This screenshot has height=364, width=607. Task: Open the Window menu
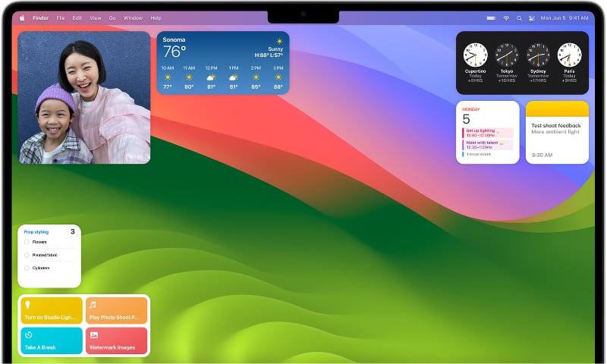(133, 17)
